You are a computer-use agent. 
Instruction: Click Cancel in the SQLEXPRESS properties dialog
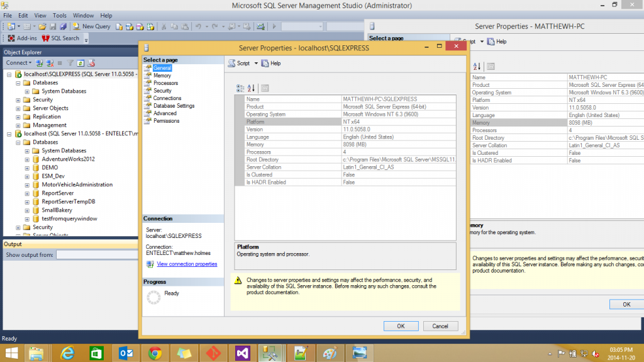point(440,326)
